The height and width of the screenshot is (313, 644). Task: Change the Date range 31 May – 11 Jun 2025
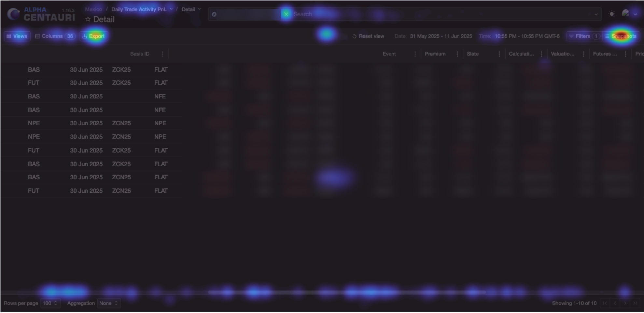(441, 36)
